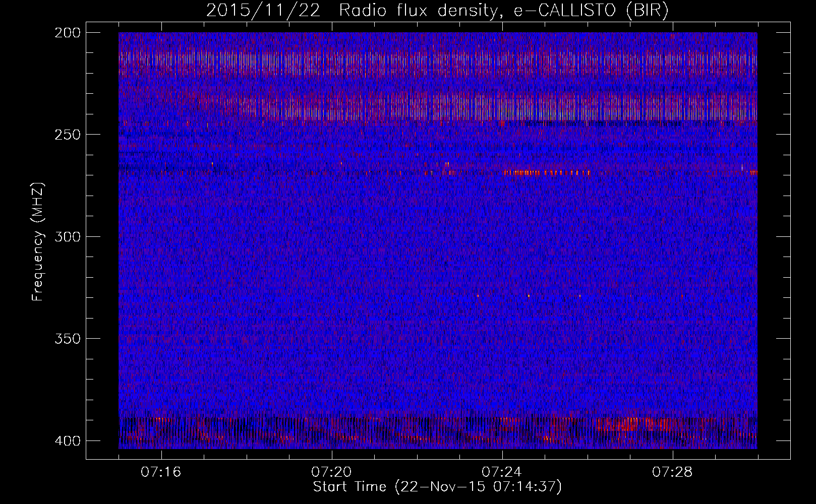Click the 350 frequency tick label
Viewport: 816px width, 504px height.
(67, 339)
